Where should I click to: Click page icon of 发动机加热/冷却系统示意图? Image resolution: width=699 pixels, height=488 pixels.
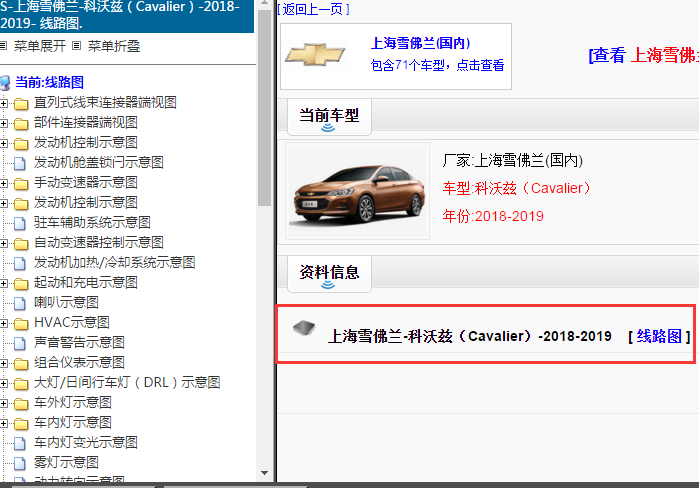pyautogui.click(x=20, y=263)
